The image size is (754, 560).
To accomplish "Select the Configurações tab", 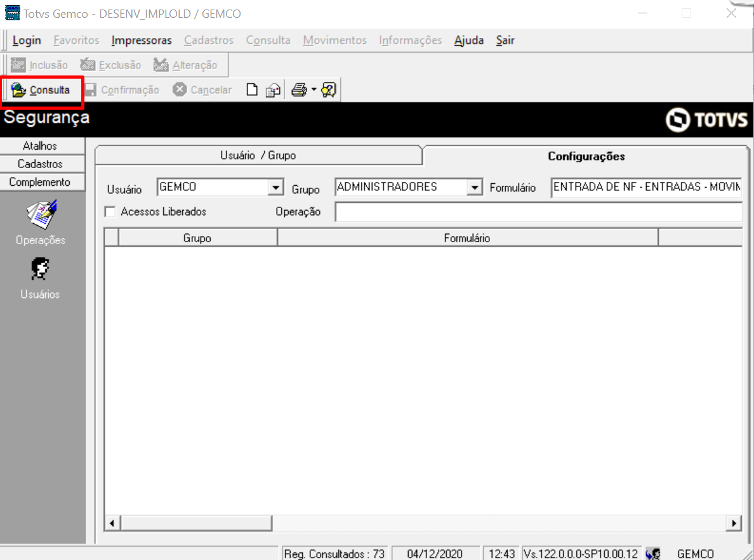I will [x=586, y=156].
